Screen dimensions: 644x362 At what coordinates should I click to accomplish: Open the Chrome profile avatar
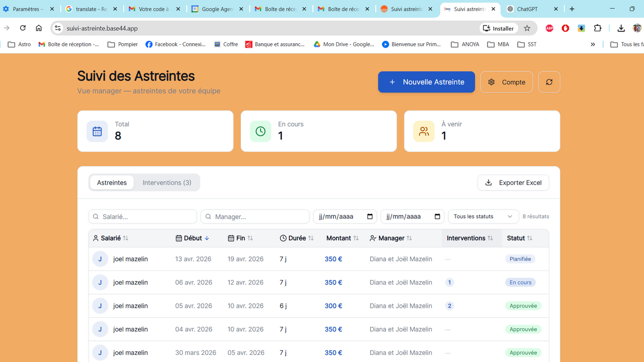pyautogui.click(x=637, y=28)
